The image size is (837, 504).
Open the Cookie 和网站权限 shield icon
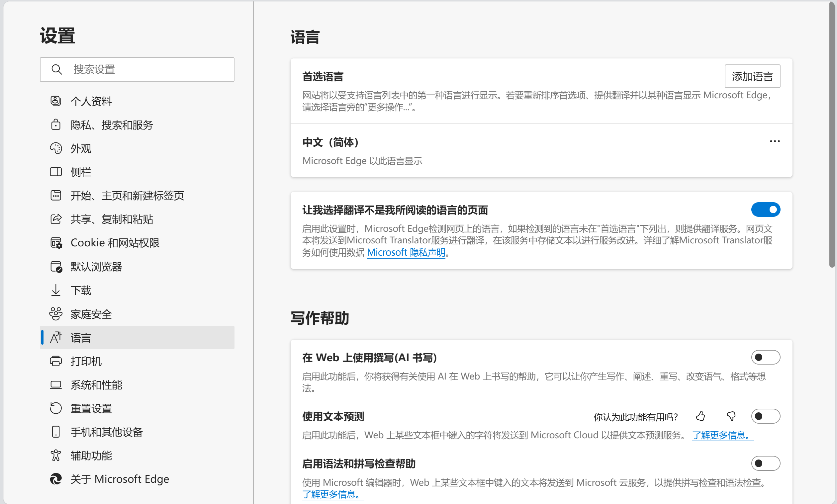[56, 243]
